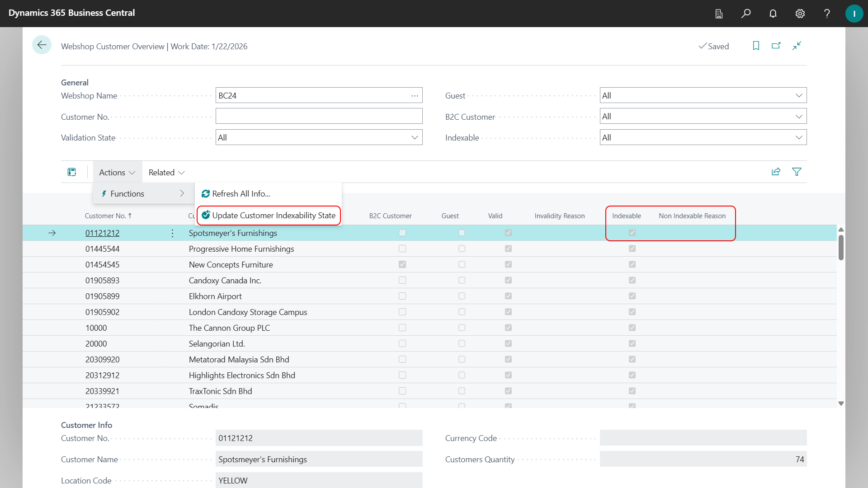The width and height of the screenshot is (868, 488).
Task: Click the Saved status indicator
Action: point(713,46)
